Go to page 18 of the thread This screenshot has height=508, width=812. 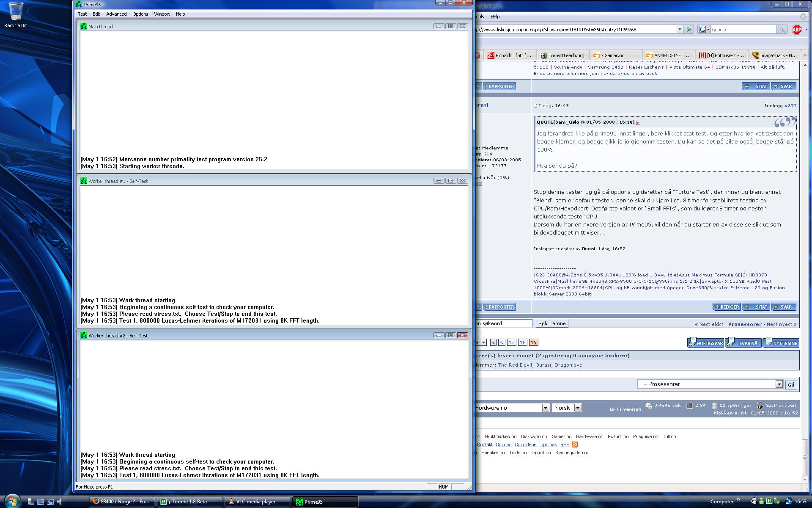pyautogui.click(x=522, y=342)
